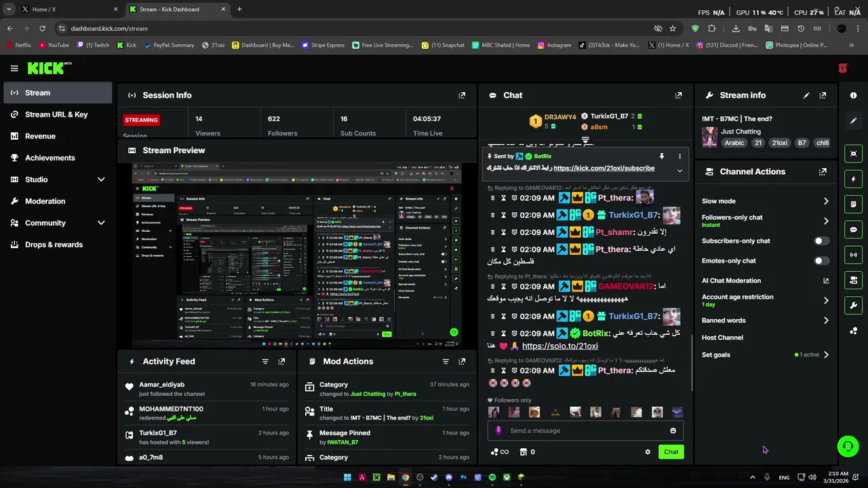
Task: Click the Stream Preview thumbnail
Action: coord(298,255)
